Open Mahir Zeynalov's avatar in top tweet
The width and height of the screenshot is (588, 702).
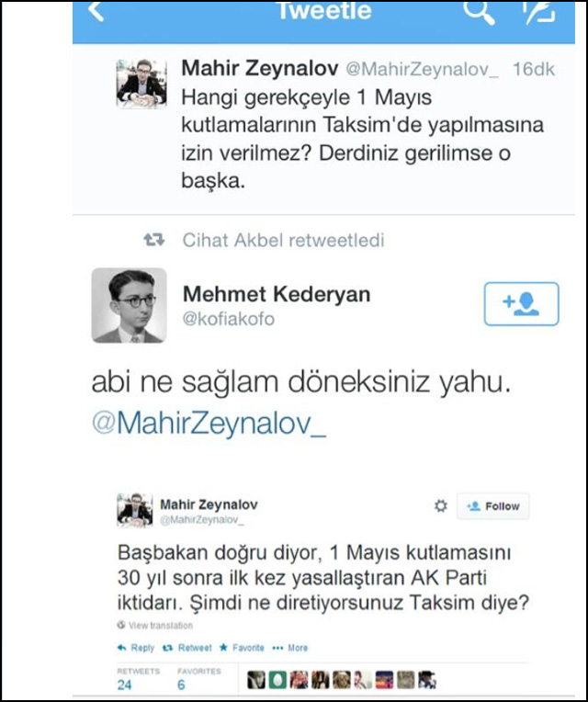tap(140, 83)
